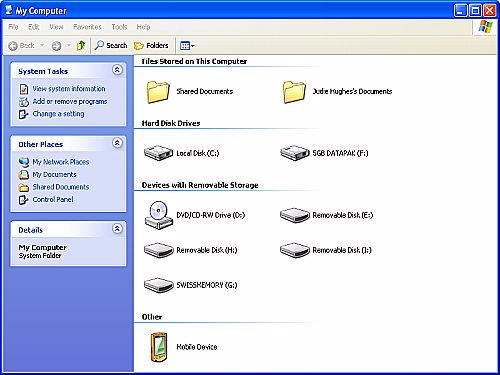Collapse the System Tasks panel
Viewport: 500px width, 375px height.
[x=117, y=70]
